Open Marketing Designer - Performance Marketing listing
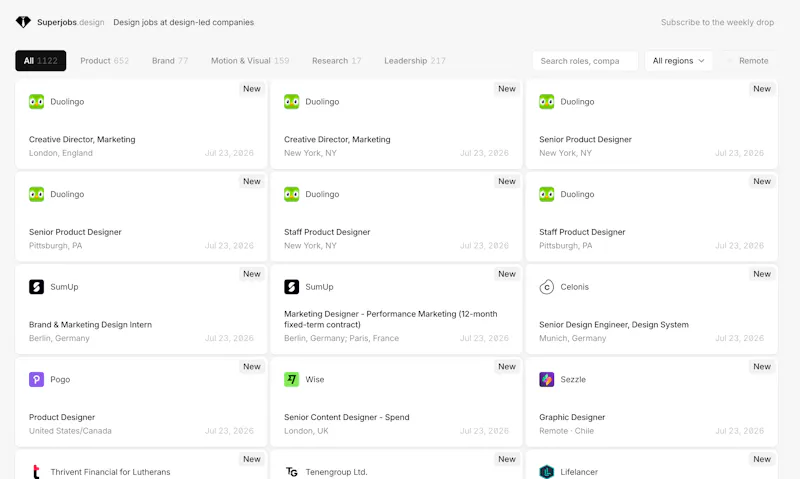The height and width of the screenshot is (479, 800). [396, 309]
